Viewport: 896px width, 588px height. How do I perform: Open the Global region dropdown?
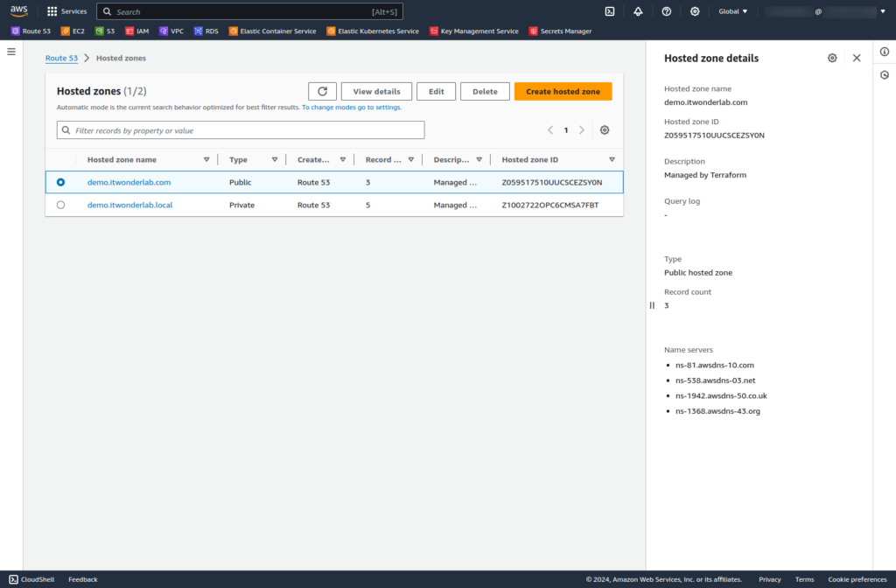732,11
